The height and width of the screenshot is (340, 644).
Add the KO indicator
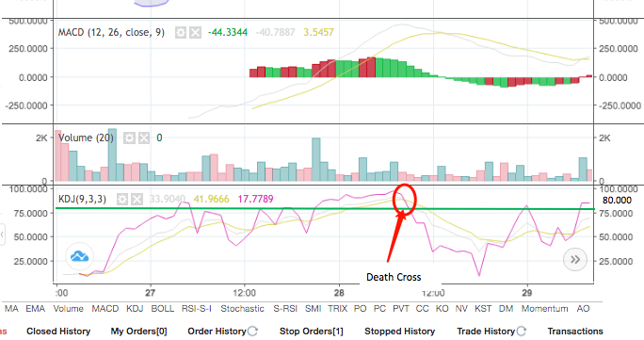pyautogui.click(x=442, y=309)
